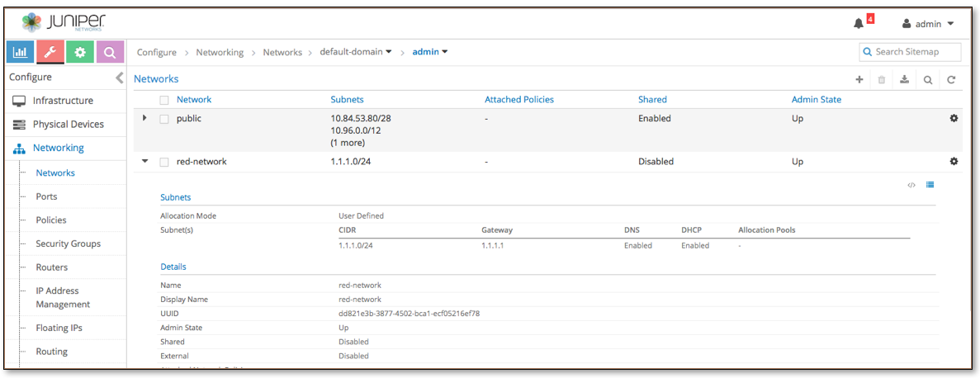The height and width of the screenshot is (378, 980).
Task: Sort by the Subnets column header
Action: click(347, 99)
